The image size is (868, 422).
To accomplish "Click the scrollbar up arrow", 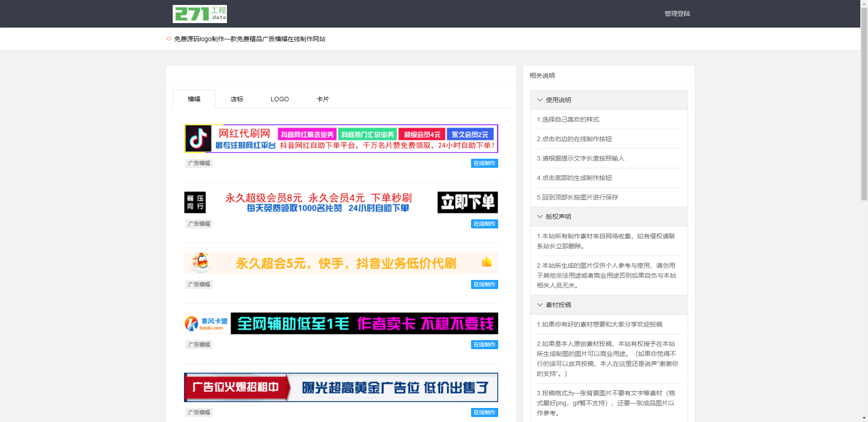I will pyautogui.click(x=864, y=3).
